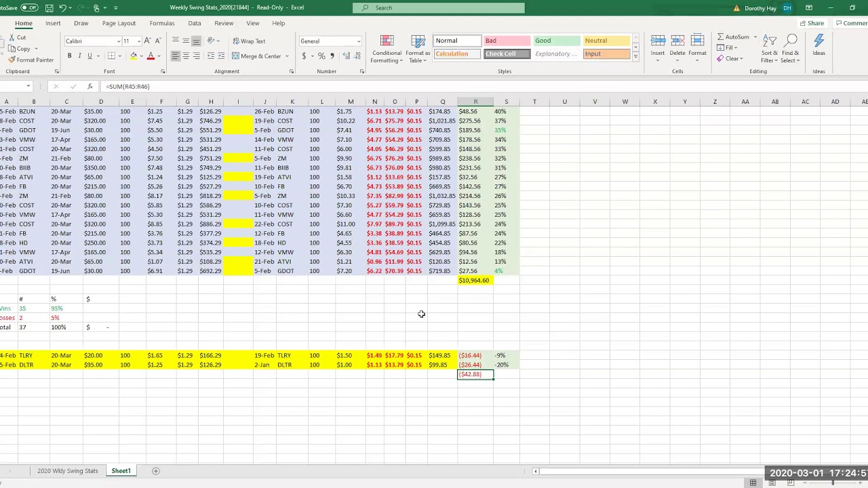
Task: Open the font size dropdown
Action: point(139,41)
